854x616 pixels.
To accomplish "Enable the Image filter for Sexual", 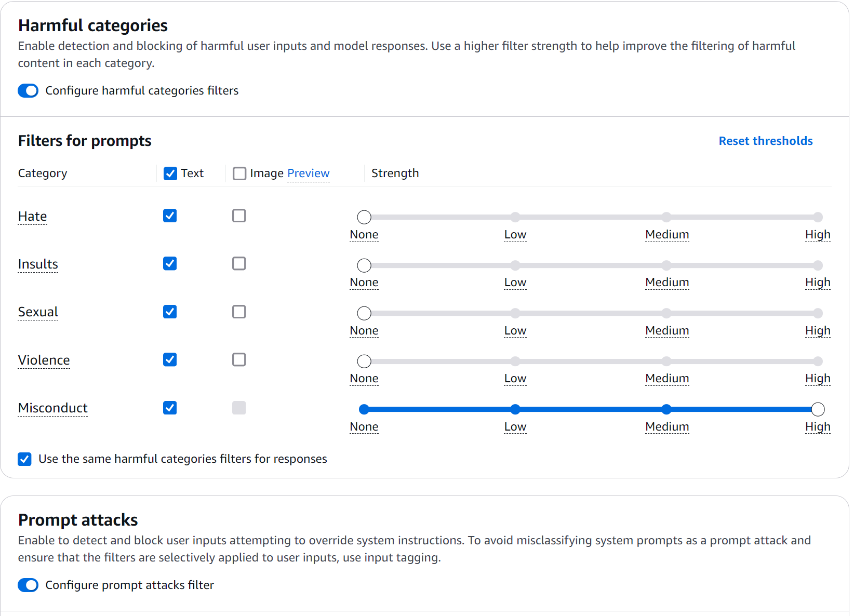I will pyautogui.click(x=239, y=312).
